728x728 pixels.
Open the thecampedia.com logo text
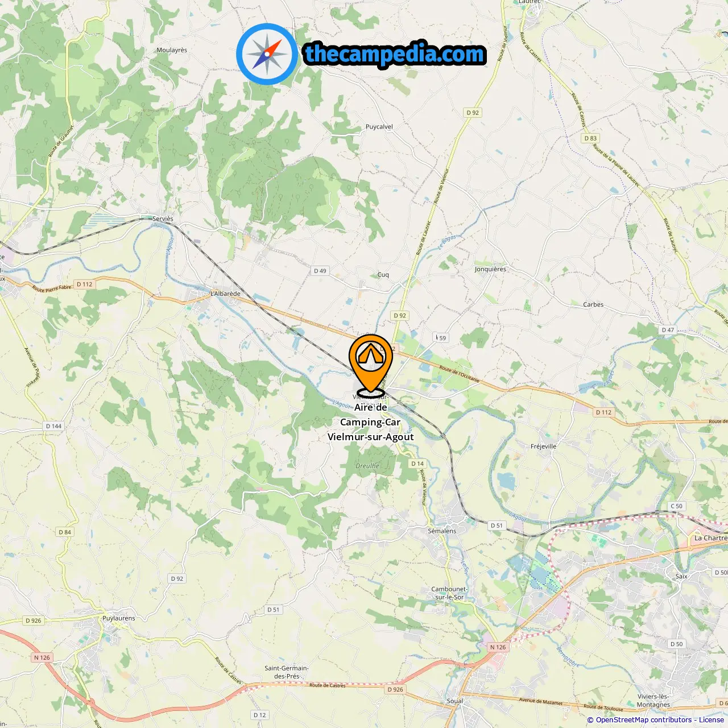[395, 54]
